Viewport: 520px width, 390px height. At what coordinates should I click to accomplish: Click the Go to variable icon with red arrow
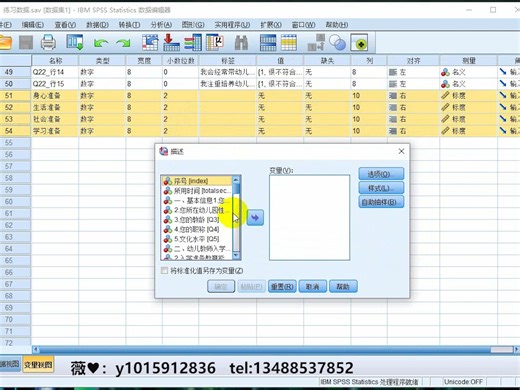[x=171, y=42]
